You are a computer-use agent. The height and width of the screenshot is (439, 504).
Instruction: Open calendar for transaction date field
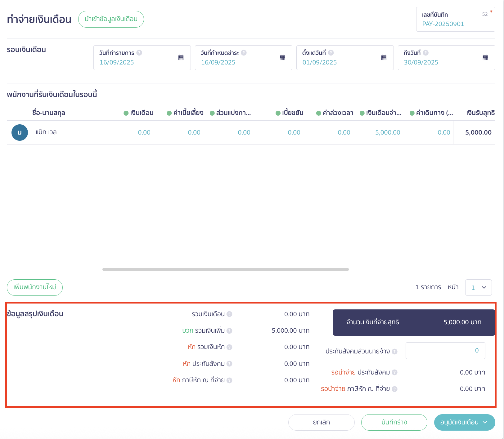181,58
